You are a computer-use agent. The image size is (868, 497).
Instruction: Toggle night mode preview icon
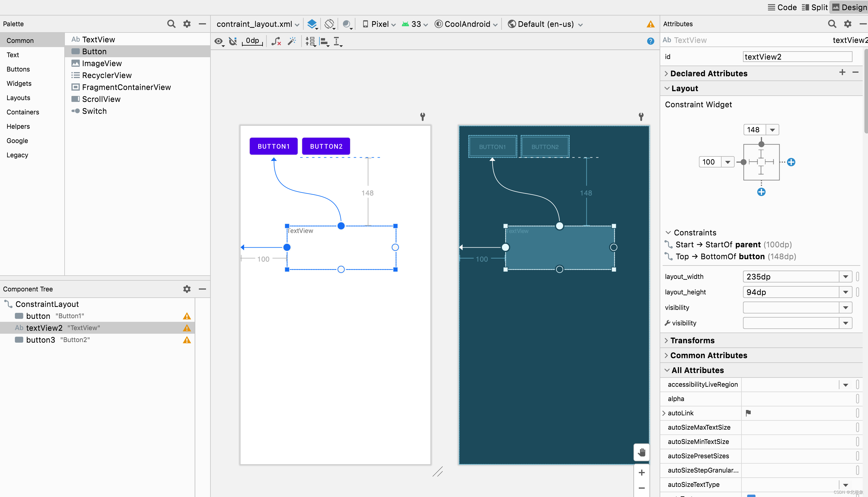pos(347,24)
